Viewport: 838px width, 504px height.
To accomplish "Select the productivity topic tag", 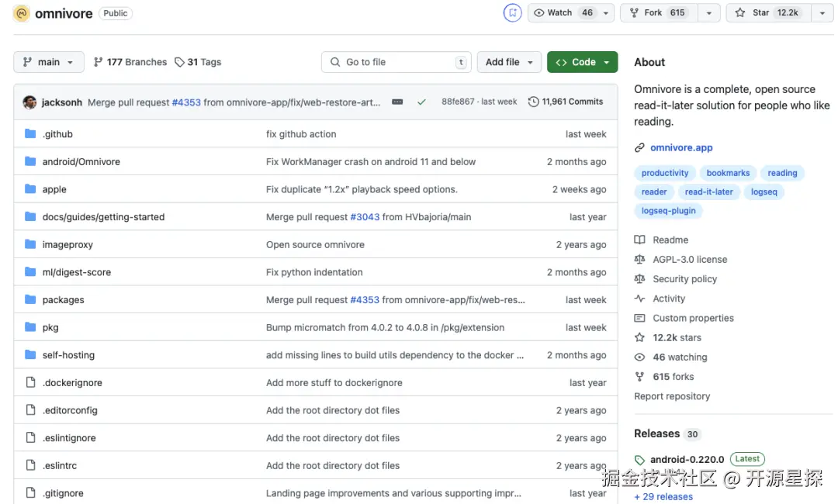I will [665, 173].
